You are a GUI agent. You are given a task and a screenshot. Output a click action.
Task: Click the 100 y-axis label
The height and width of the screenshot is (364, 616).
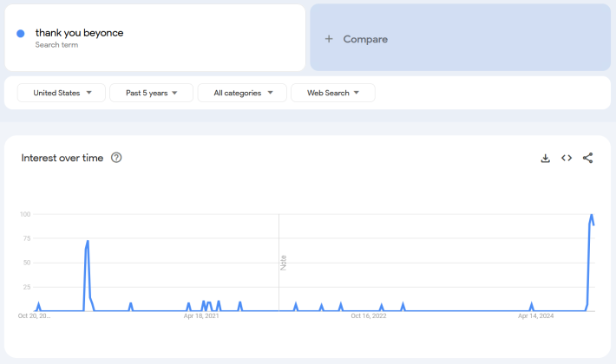25,214
